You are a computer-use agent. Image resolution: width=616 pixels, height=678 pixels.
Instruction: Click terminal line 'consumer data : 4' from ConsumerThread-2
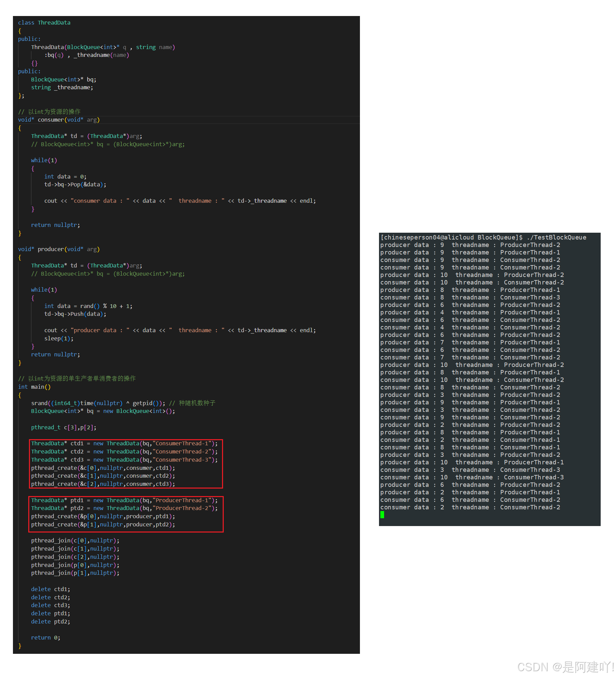click(x=470, y=327)
